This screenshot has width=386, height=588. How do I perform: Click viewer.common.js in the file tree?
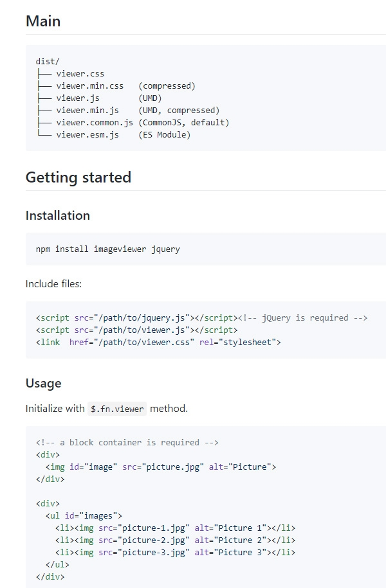click(x=95, y=123)
